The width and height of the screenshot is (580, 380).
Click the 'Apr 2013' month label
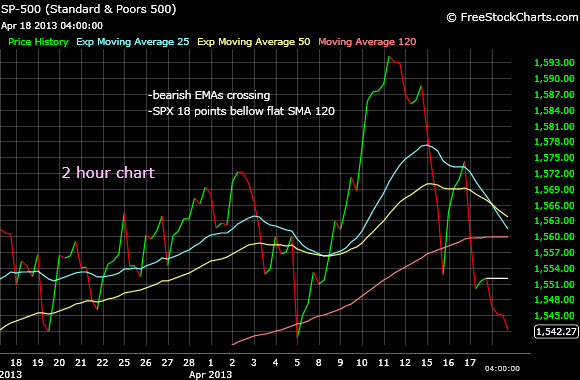(x=210, y=374)
